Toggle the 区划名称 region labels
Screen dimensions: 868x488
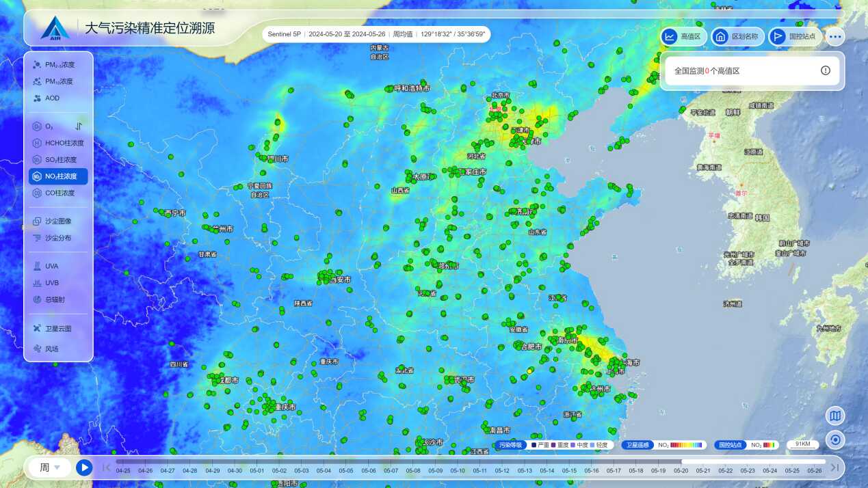(x=737, y=36)
